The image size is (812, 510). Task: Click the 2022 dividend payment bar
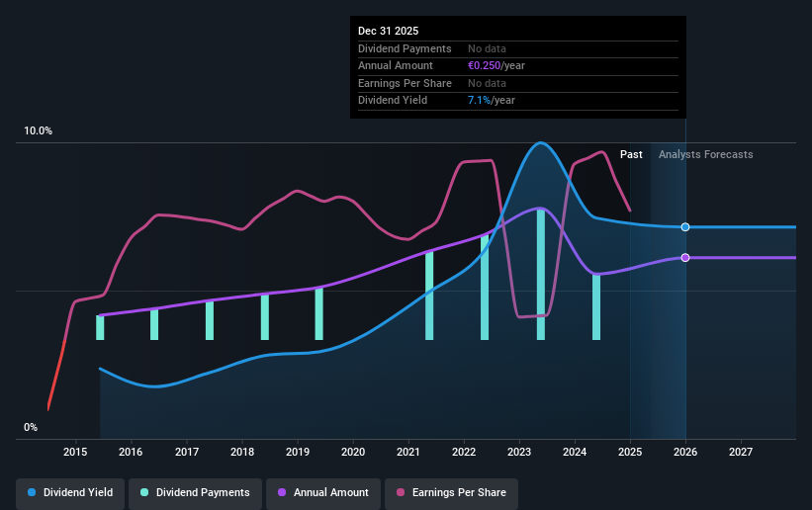[485, 288]
